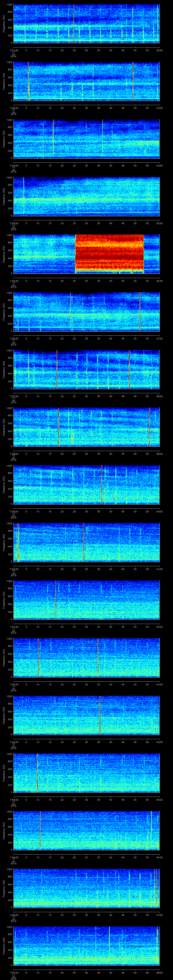Click the 38:00 end time label
Image resolution: width=173 pixels, height=980 pixels.
tap(159, 396)
